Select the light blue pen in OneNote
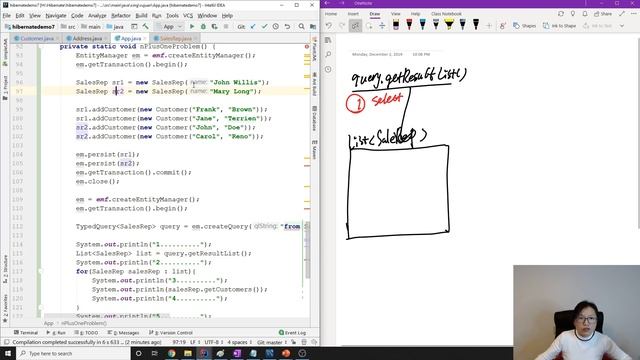This screenshot has width=640, height=360. point(422,25)
